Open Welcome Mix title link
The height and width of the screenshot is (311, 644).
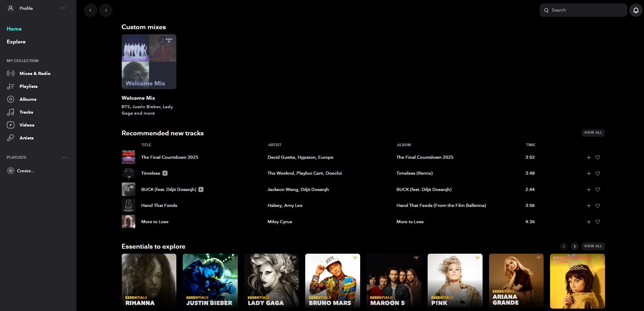(x=138, y=98)
